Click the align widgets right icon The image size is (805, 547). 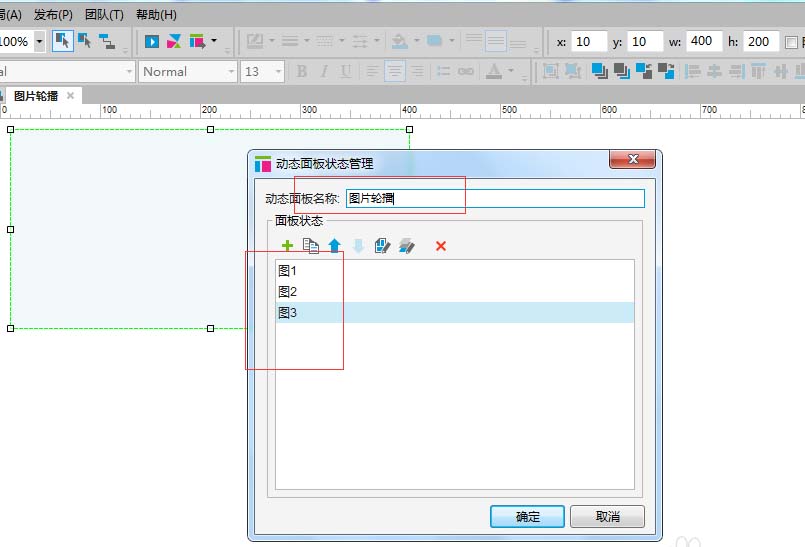pyautogui.click(x=736, y=71)
